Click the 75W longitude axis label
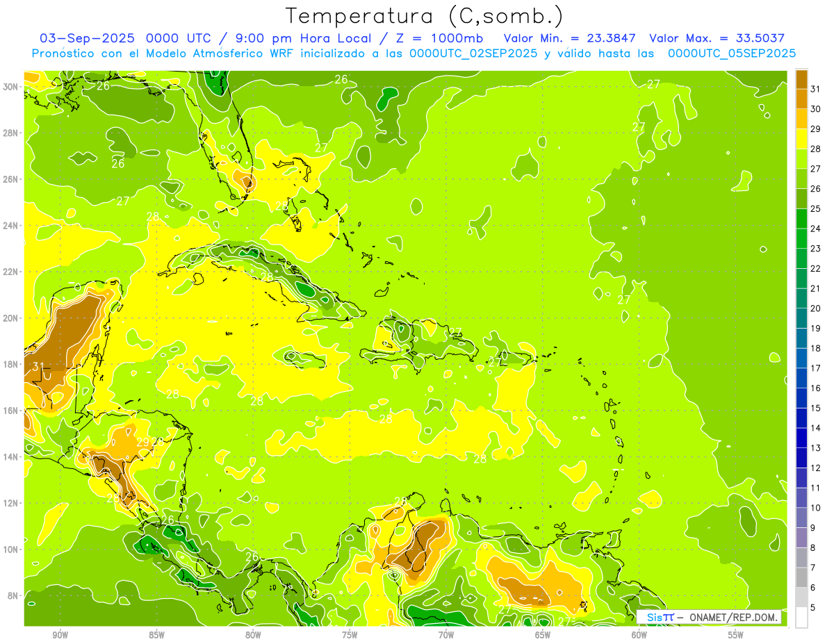The width and height of the screenshot is (834, 644). coord(350,635)
